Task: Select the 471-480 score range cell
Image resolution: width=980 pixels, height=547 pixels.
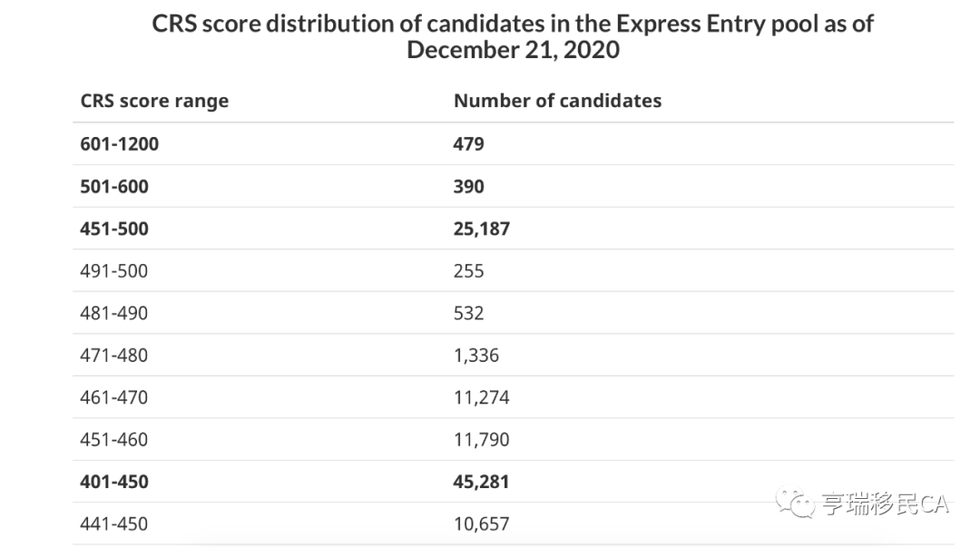Action: (x=113, y=355)
